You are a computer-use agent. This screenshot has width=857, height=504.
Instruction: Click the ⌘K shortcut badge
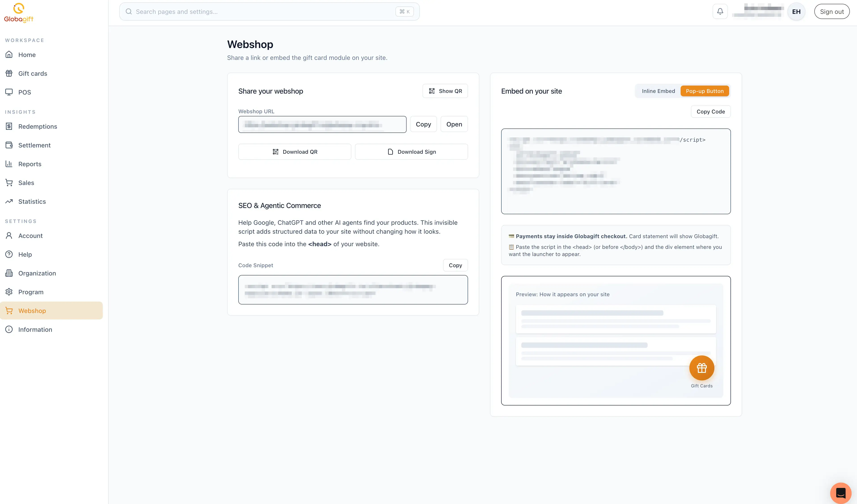coord(404,12)
